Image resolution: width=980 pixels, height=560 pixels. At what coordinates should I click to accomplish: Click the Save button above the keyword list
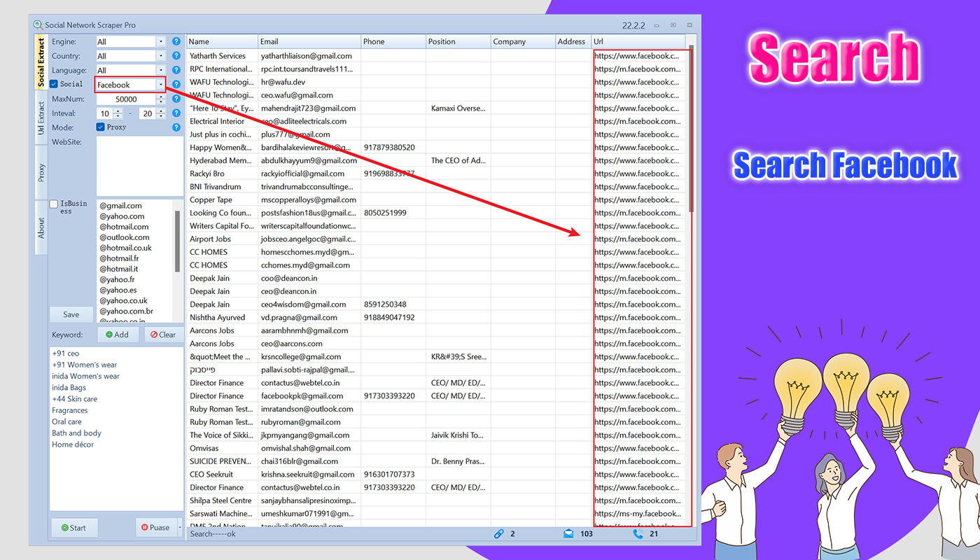tap(71, 314)
